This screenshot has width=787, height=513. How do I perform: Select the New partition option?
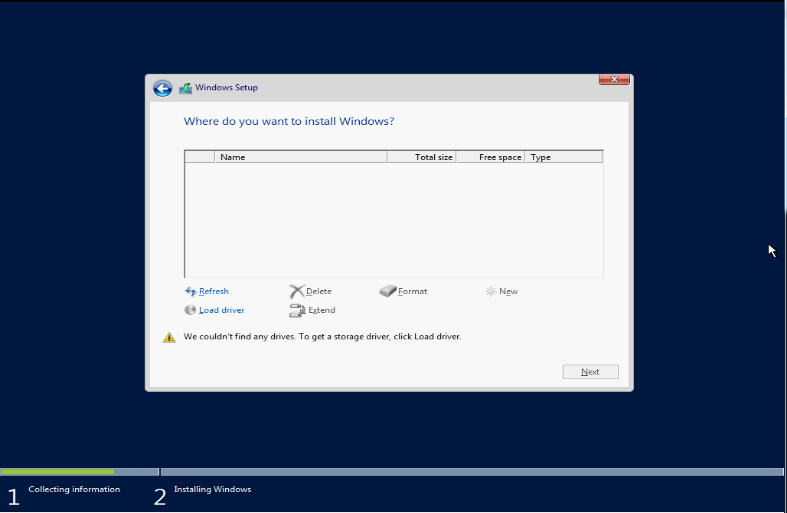pyautogui.click(x=508, y=291)
